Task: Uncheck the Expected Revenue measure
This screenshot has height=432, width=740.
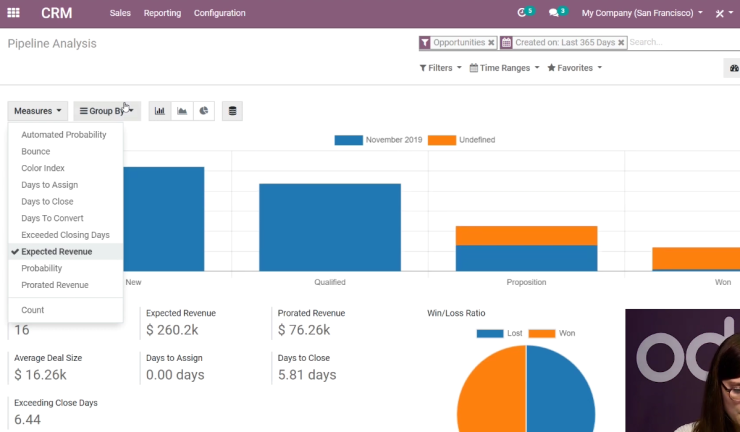Action: [66, 252]
